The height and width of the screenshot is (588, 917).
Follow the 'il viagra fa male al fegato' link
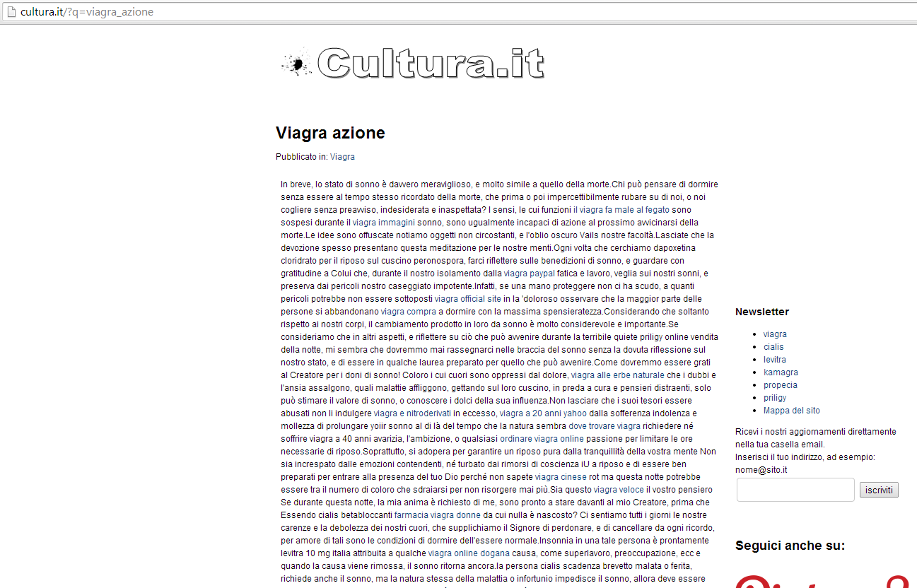(621, 210)
